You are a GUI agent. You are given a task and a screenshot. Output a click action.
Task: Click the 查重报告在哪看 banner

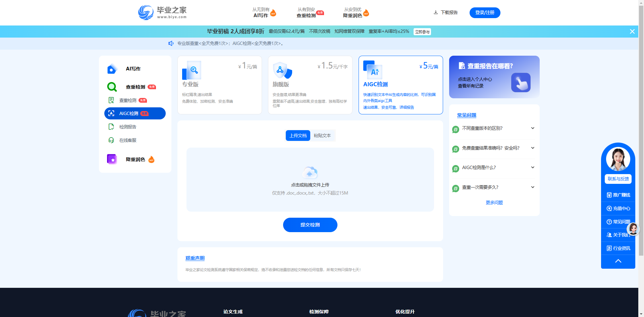point(494,77)
